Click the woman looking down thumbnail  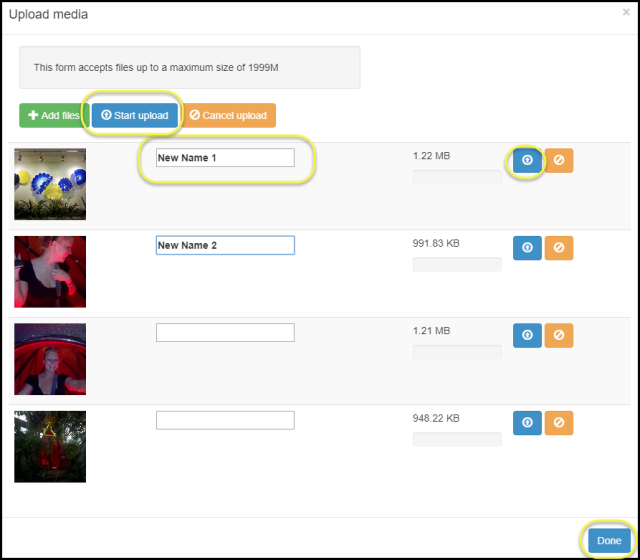coord(50,272)
